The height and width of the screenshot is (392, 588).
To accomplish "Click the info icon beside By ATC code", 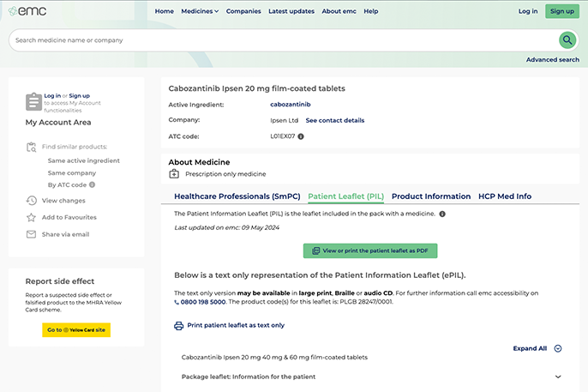I will 93,184.
